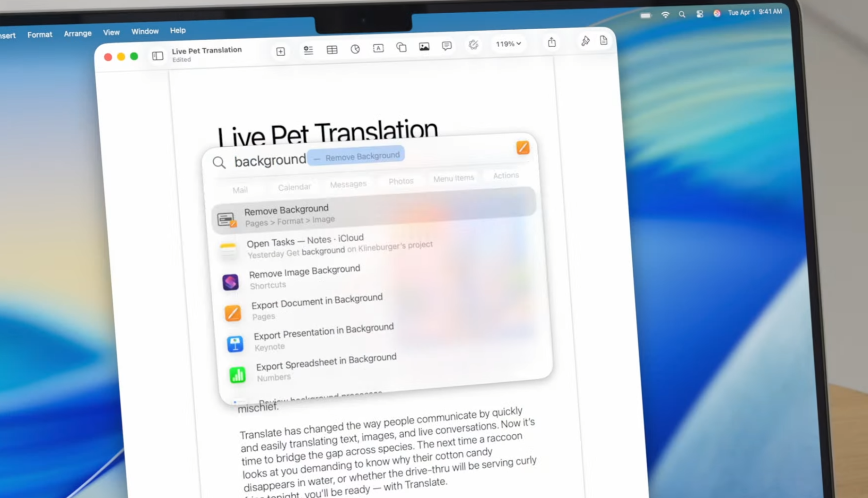Screen dimensions: 868x498
Task: Click the Shortcuts app icon in results
Action: 230,282
